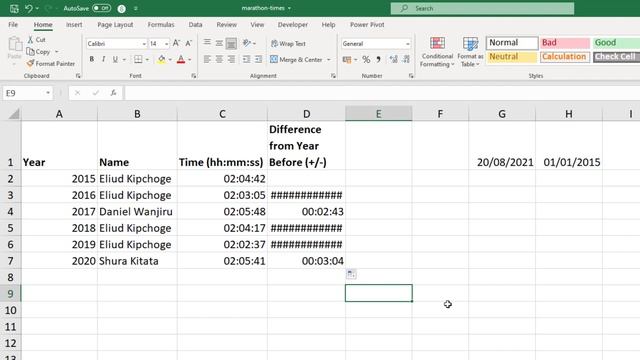Open the Calibri font name dropdown

(144, 44)
